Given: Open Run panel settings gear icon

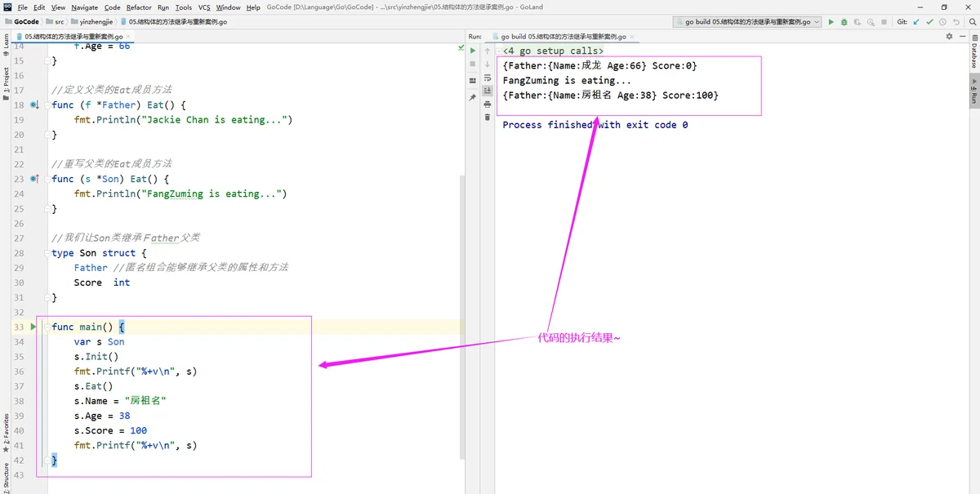Looking at the screenshot, I should click(x=949, y=37).
